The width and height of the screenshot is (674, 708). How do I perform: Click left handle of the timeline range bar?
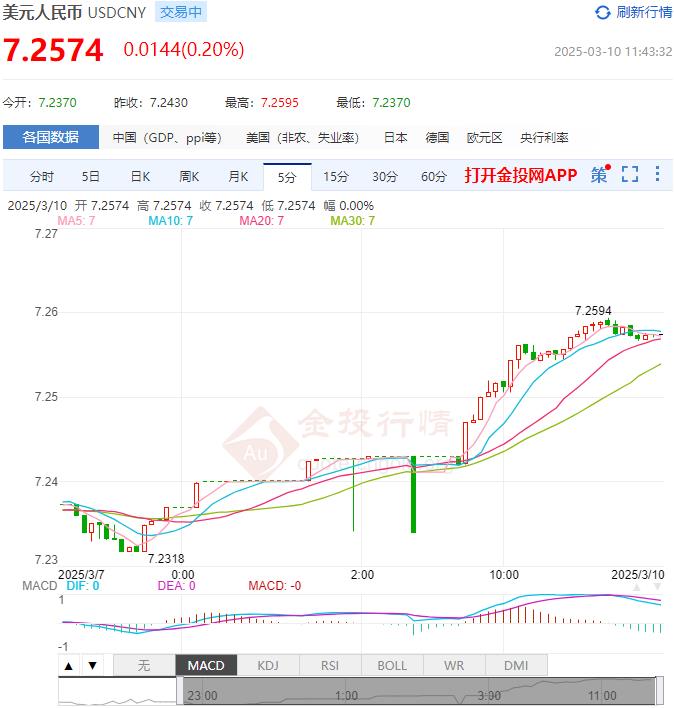point(181,691)
